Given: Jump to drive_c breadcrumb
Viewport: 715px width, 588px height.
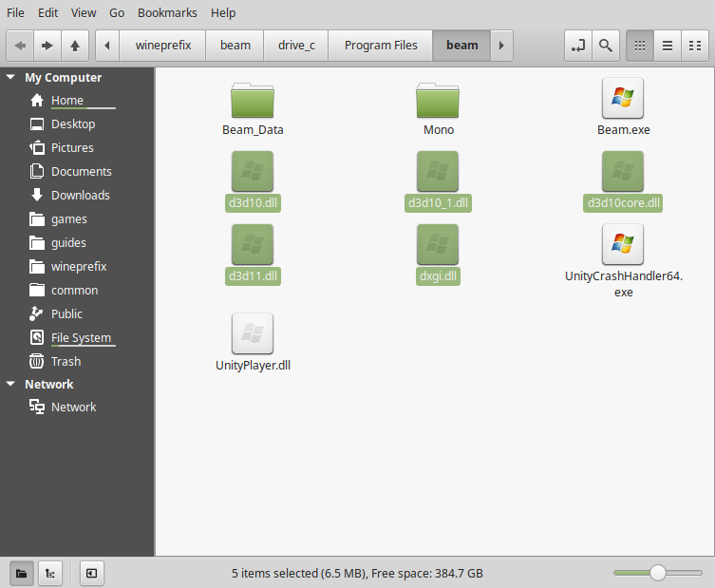Looking at the screenshot, I should tap(296, 46).
